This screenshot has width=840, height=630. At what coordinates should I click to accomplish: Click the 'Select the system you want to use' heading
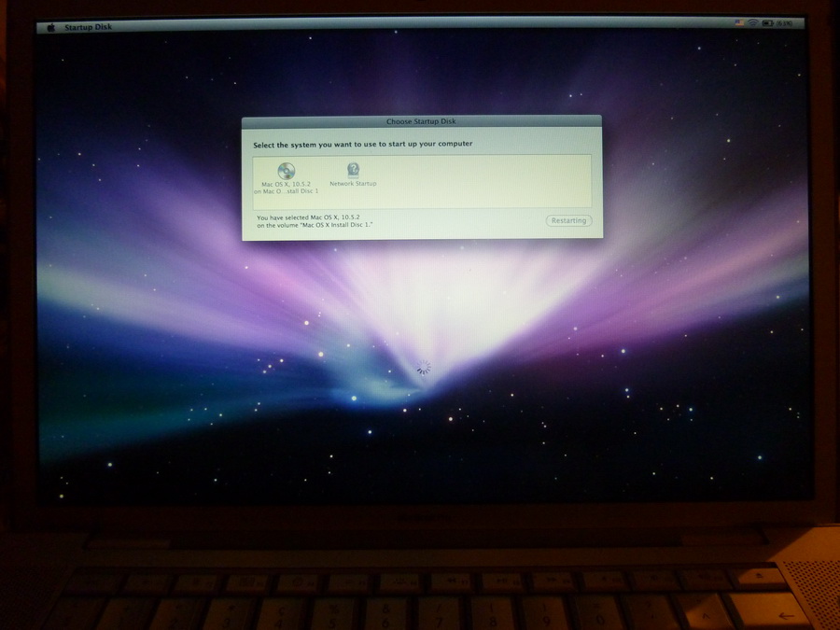pos(363,144)
